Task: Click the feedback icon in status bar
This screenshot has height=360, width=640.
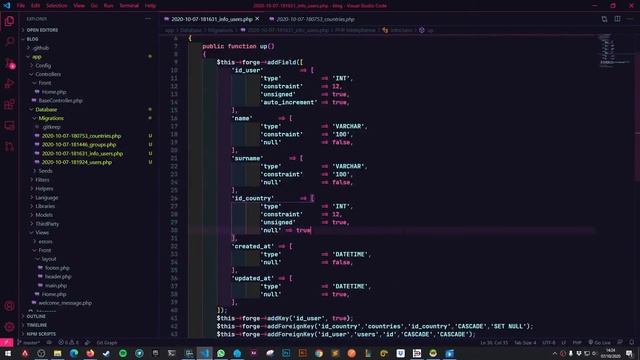Action: (620, 342)
